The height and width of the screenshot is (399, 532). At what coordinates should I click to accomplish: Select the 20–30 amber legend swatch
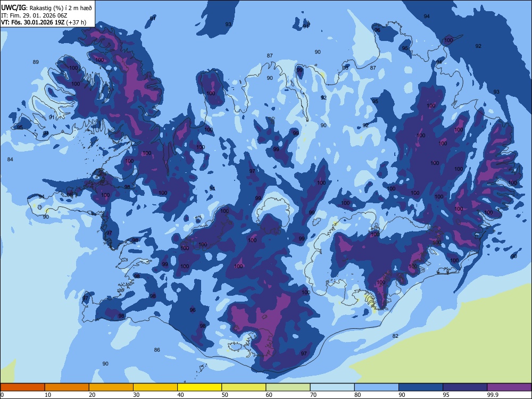(x=111, y=387)
